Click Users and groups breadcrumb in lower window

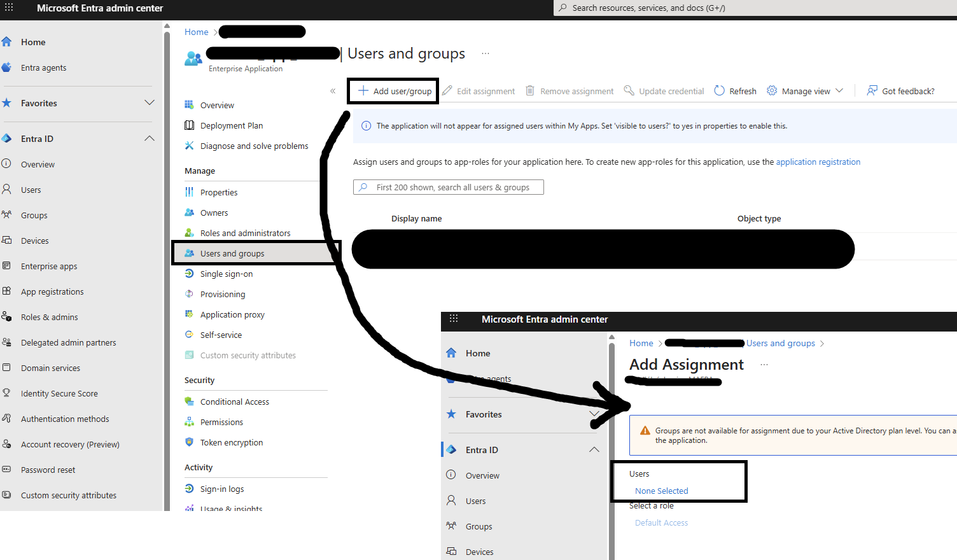tap(780, 343)
